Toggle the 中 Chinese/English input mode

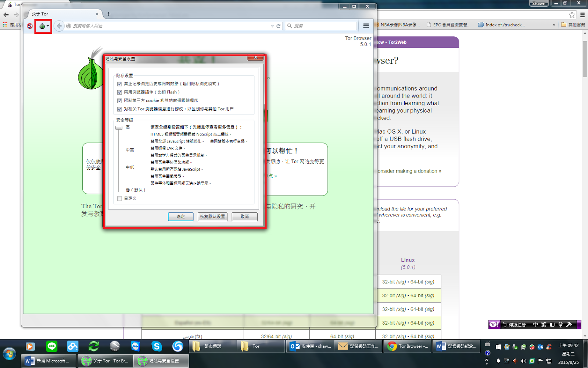point(535,325)
